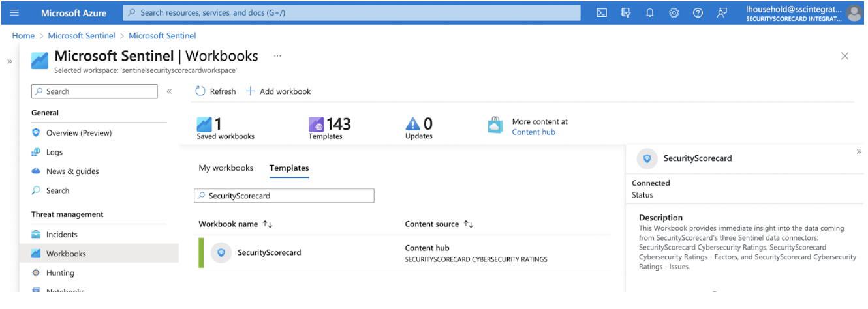Open News & guides in the sidebar
This screenshot has width=868, height=309.
72,171
